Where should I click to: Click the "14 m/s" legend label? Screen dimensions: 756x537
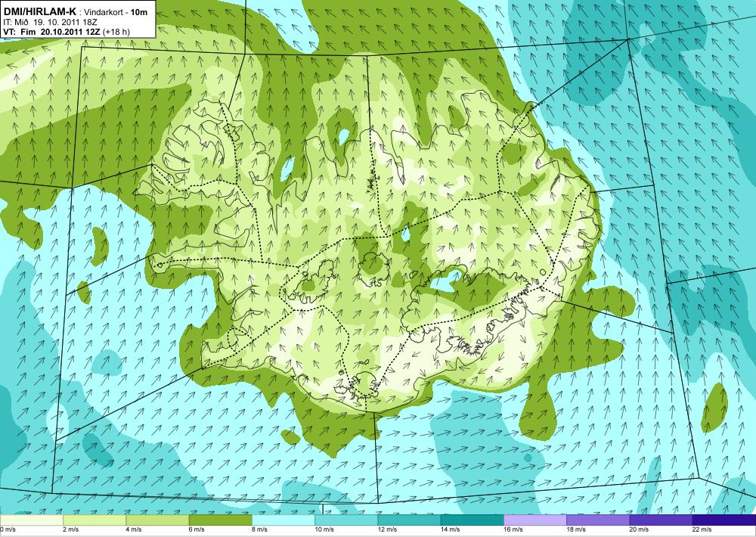(x=451, y=529)
